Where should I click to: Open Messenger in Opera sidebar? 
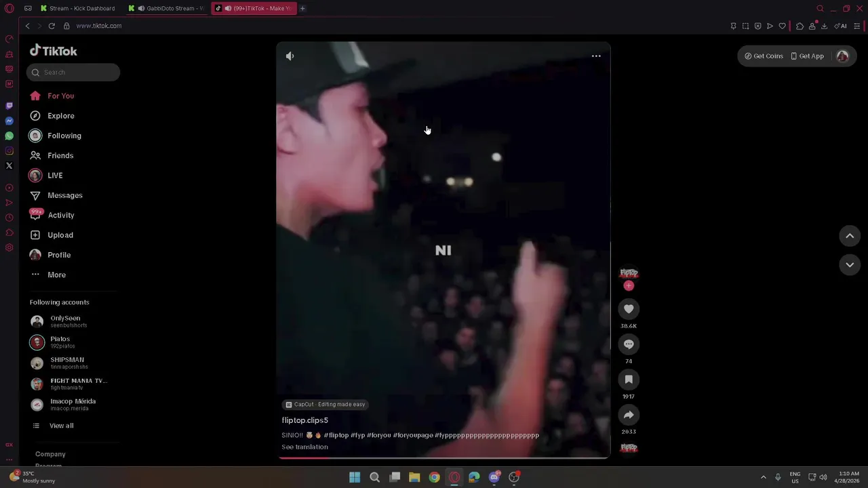coord(9,121)
